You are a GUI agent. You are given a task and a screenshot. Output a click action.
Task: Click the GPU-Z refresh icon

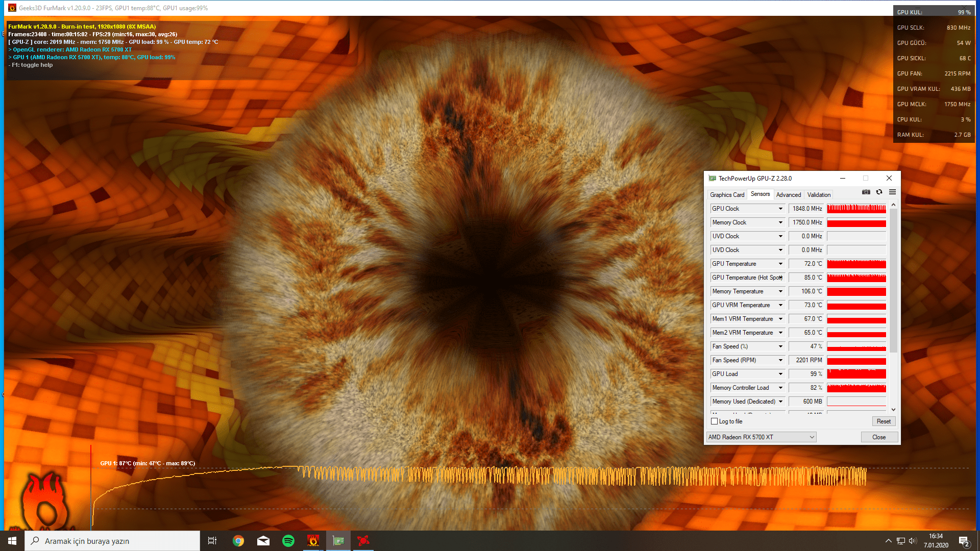879,192
